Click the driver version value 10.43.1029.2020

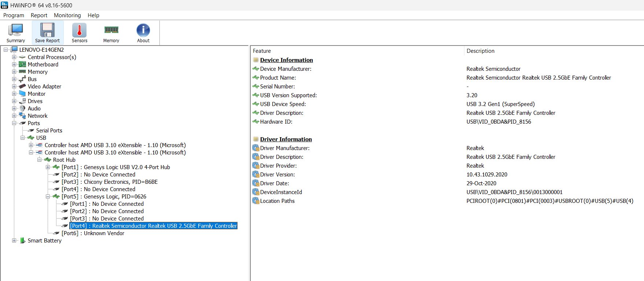point(487,175)
